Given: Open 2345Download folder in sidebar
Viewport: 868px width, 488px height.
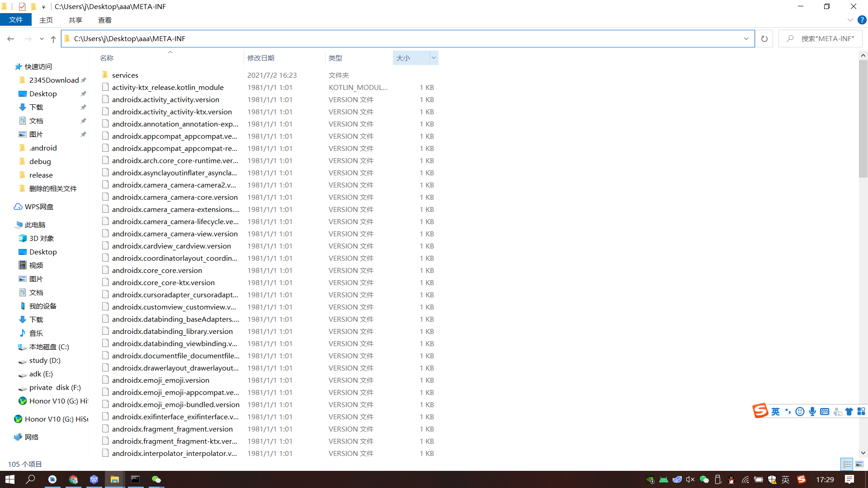Looking at the screenshot, I should [54, 80].
